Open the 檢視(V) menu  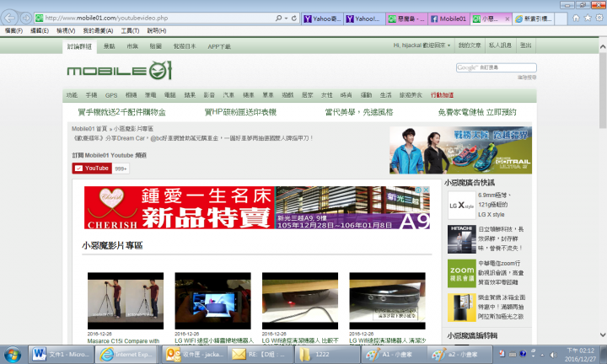coord(66,30)
